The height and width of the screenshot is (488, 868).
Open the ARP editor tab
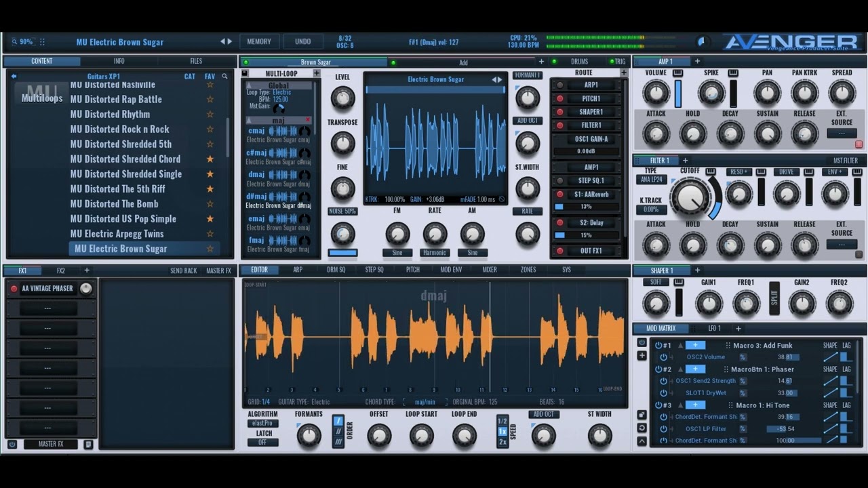[298, 270]
